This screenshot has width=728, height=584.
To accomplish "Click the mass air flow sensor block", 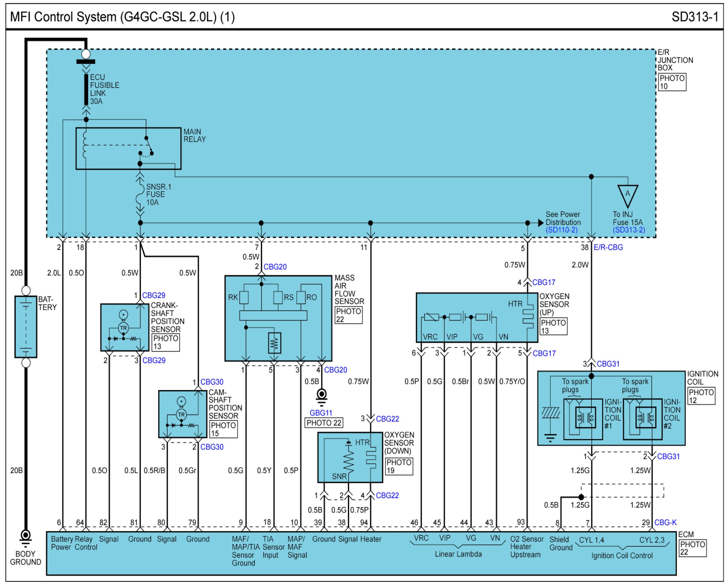I will click(x=278, y=318).
